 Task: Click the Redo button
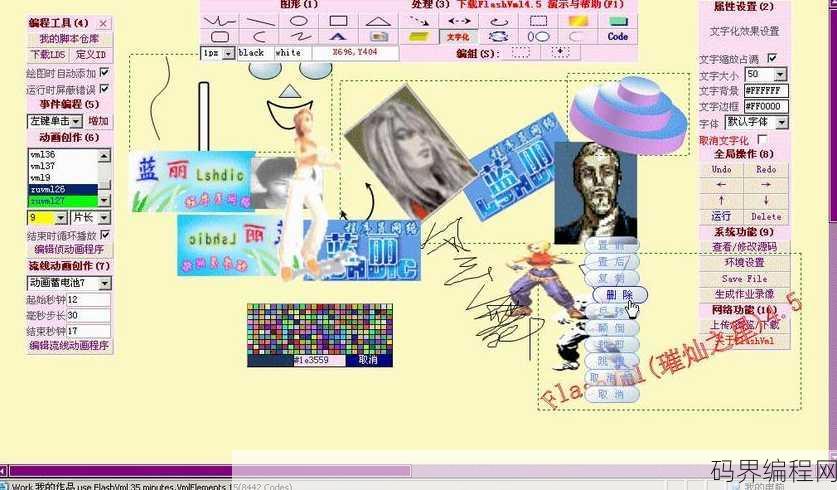(766, 169)
